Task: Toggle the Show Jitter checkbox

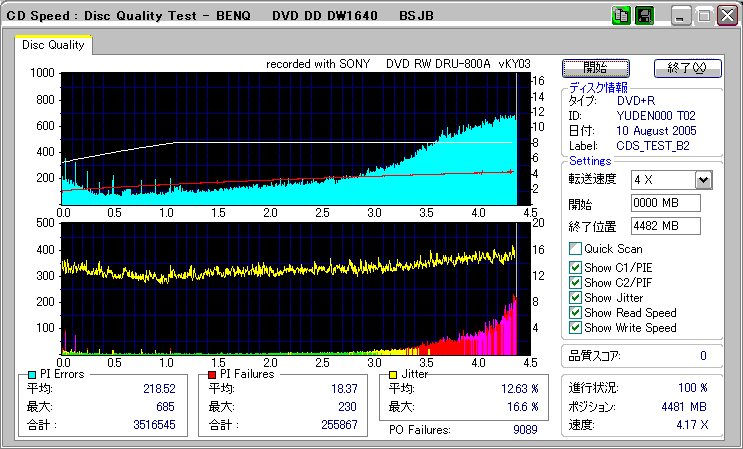Action: 574,297
